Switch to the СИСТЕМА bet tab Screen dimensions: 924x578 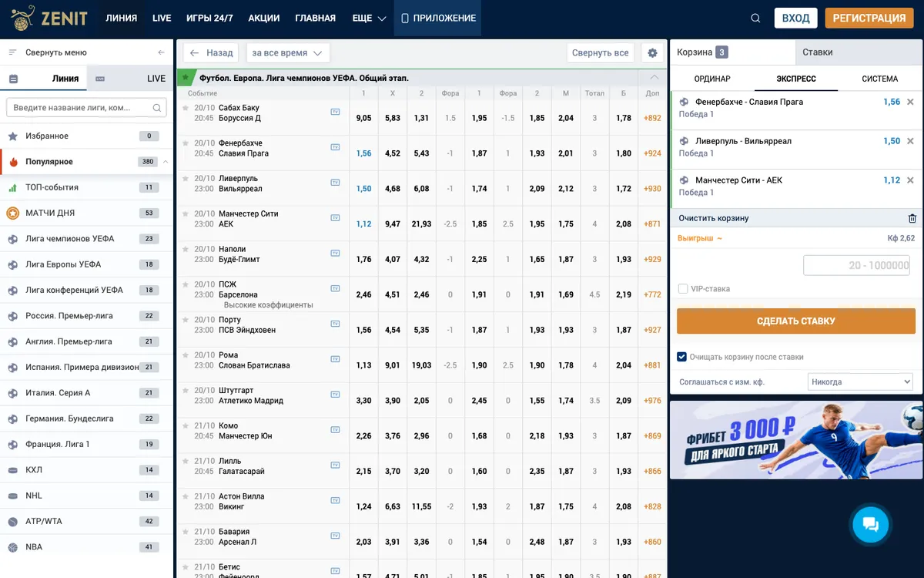[880, 79]
